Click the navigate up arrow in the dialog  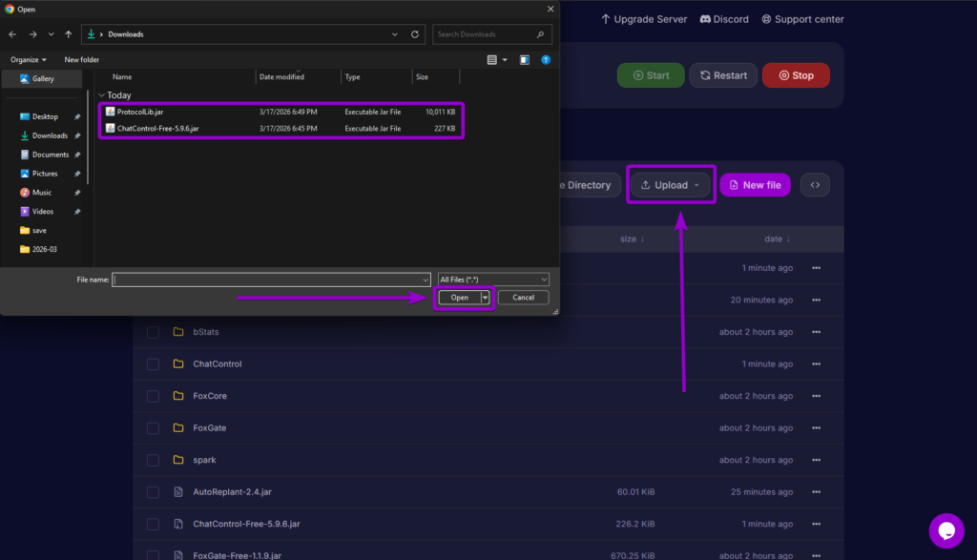[67, 33]
